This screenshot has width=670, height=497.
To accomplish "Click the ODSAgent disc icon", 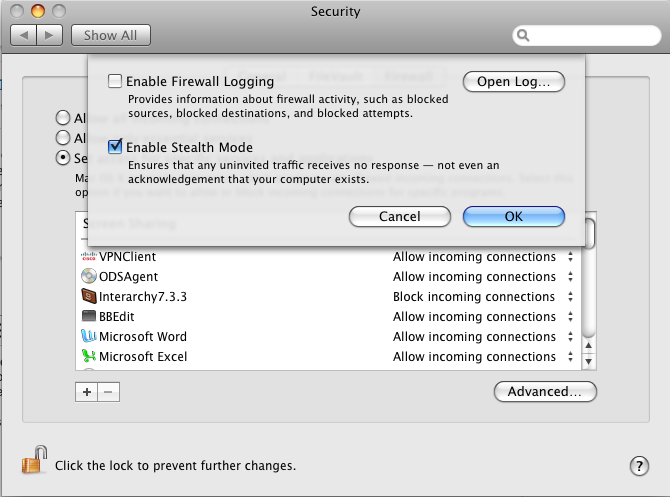I will click(88, 276).
